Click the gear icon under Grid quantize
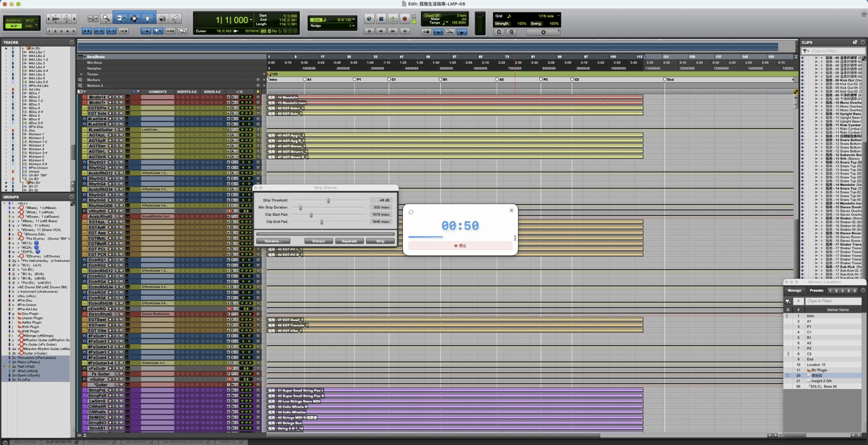The height and width of the screenshot is (445, 868). 543,32
